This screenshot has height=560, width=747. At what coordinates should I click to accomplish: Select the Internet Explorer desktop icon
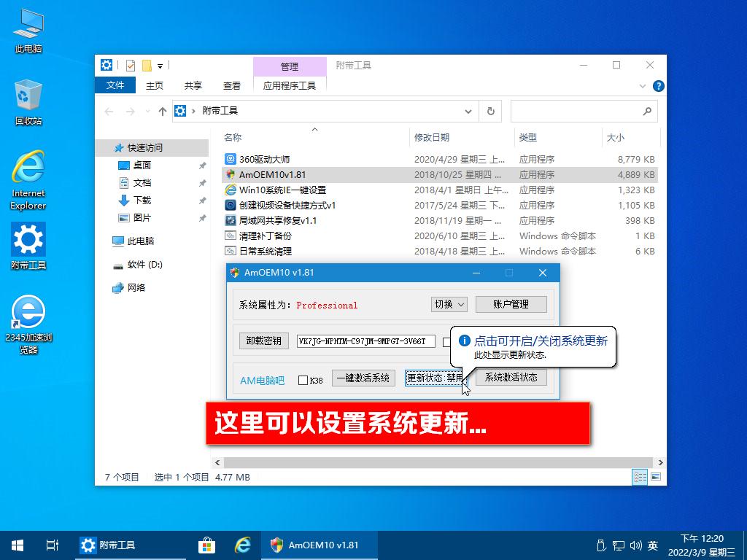tap(28, 180)
